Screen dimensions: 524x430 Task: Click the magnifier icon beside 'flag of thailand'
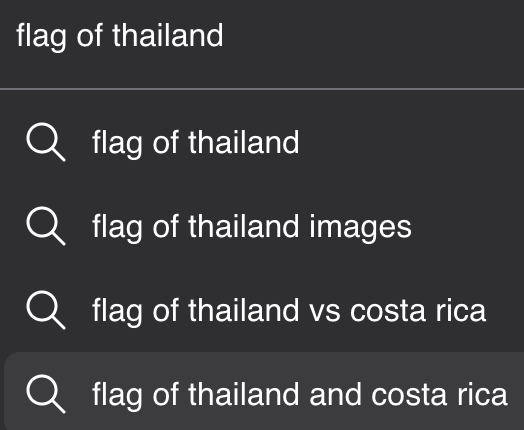pyautogui.click(x=46, y=142)
